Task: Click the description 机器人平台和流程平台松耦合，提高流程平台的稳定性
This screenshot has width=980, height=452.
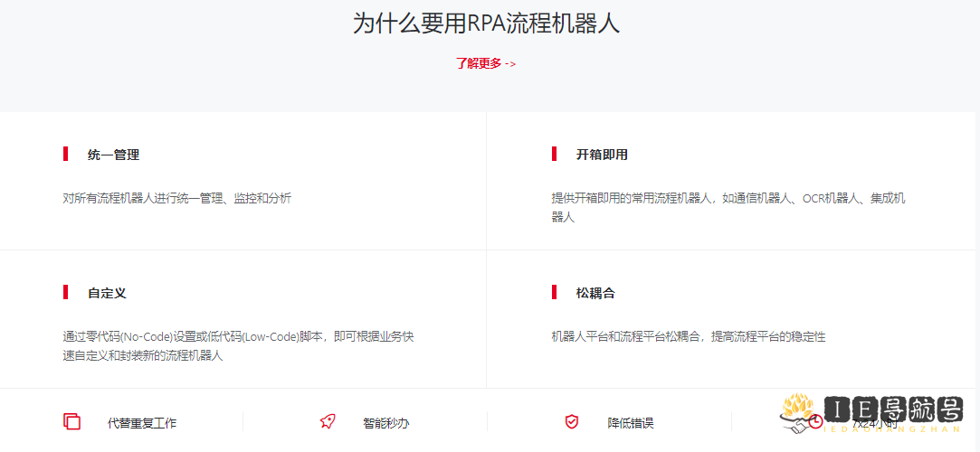Action: pos(688,336)
